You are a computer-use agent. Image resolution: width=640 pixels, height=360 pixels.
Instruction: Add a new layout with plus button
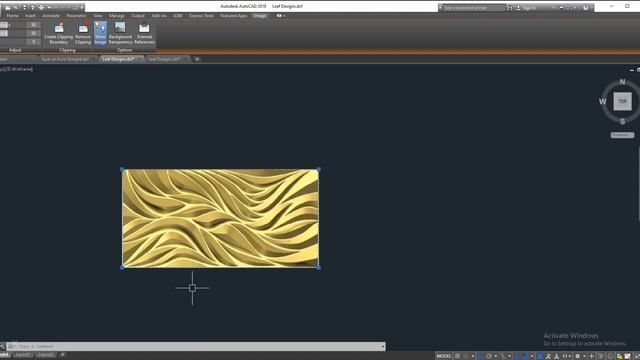pos(62,356)
